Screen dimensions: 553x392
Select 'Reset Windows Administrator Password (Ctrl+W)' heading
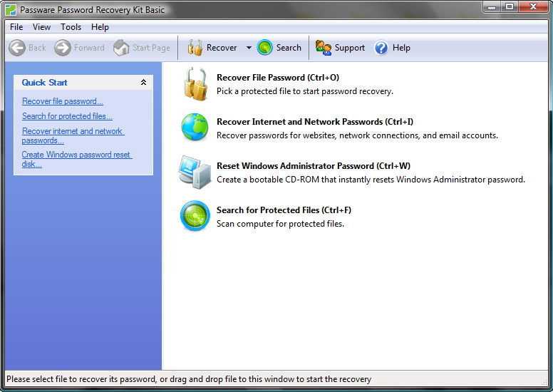point(314,166)
